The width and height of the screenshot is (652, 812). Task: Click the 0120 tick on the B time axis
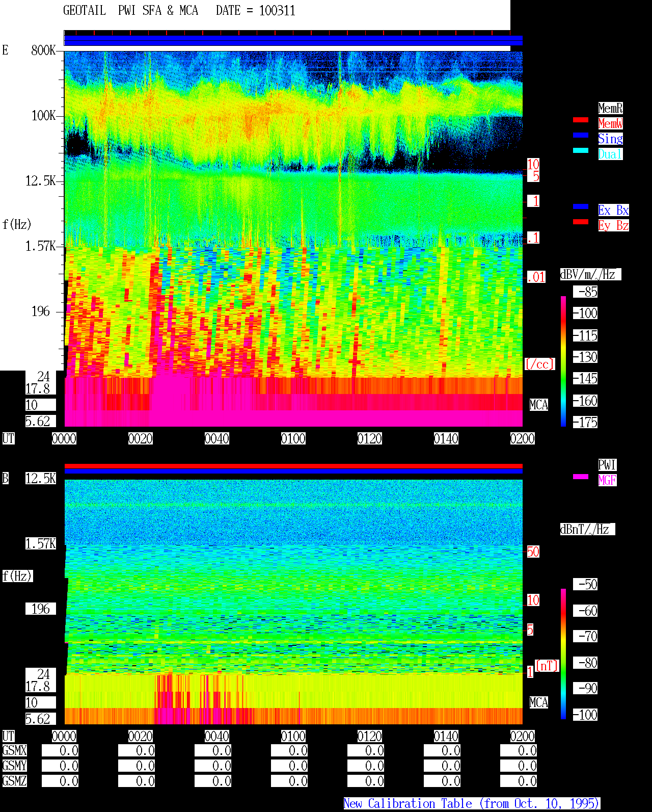point(370,736)
